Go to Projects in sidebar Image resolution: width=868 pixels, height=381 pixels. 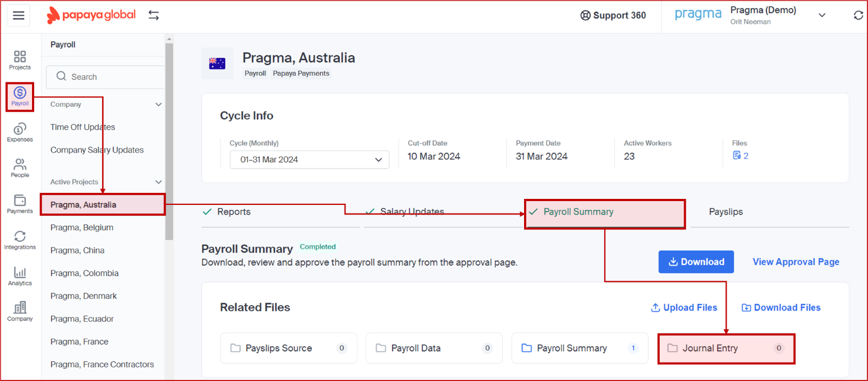[20, 60]
